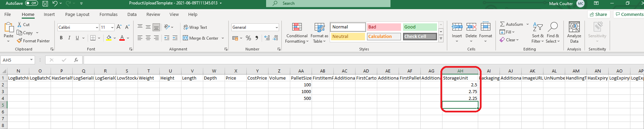
Task: Apply the Neutral cell style
Action: pyautogui.click(x=348, y=37)
